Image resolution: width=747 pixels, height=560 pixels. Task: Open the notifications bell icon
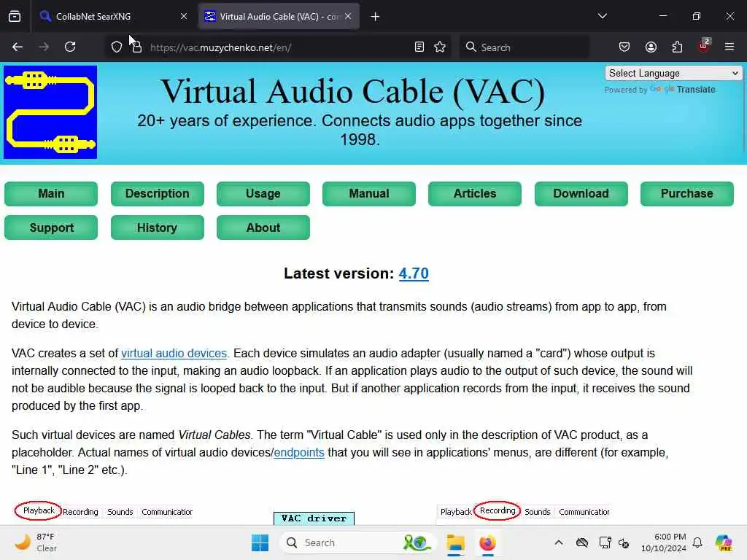click(697, 542)
